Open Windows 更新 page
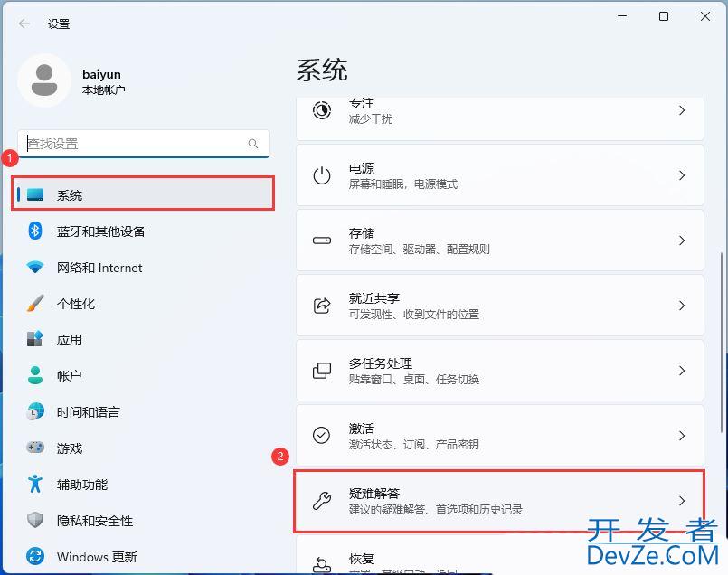 [x=143, y=556]
